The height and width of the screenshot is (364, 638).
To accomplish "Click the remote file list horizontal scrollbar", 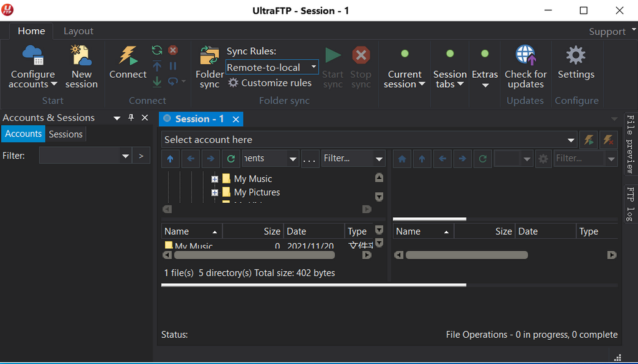I will click(467, 255).
